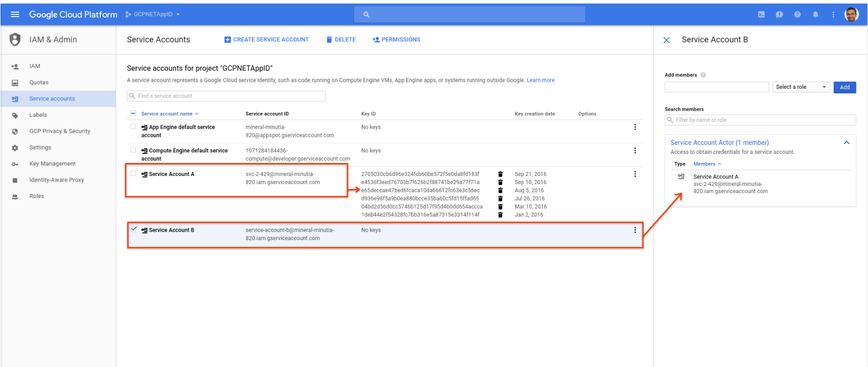The width and height of the screenshot is (868, 367).
Task: Check the App Engine default service account box
Action: (133, 126)
